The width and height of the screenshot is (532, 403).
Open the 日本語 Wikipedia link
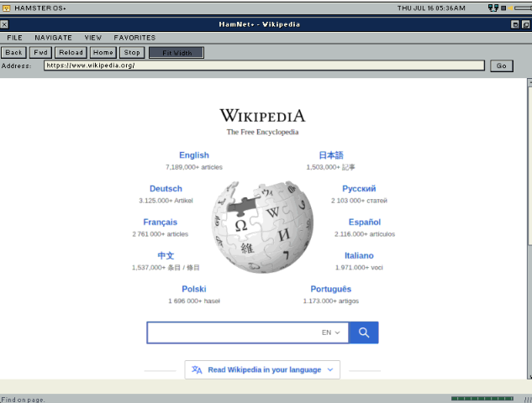click(x=331, y=155)
